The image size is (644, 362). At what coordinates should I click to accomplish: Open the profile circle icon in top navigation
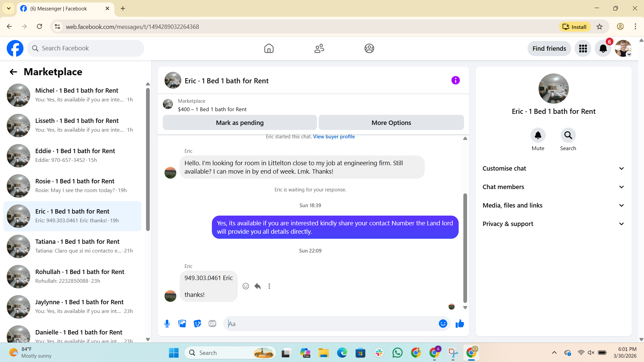pos(369,48)
